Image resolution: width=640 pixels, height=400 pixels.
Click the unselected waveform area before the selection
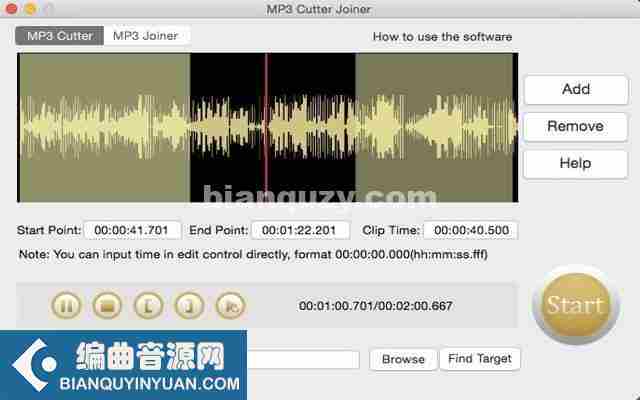104,127
